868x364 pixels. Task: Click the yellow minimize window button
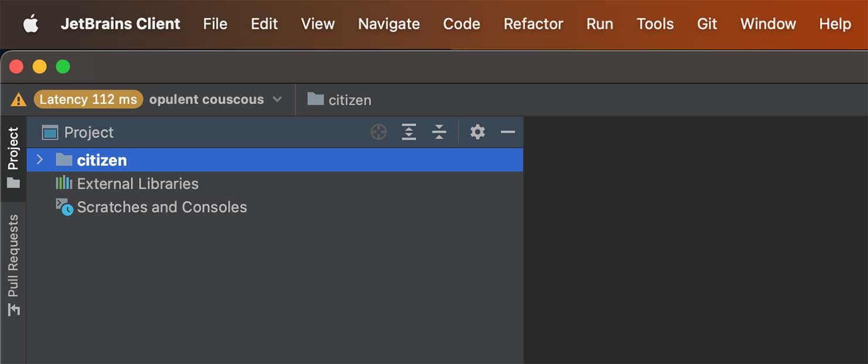[x=39, y=67]
